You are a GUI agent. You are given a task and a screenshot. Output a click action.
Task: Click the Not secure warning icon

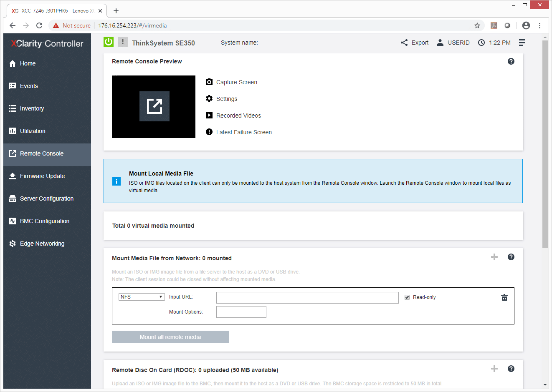56,25
